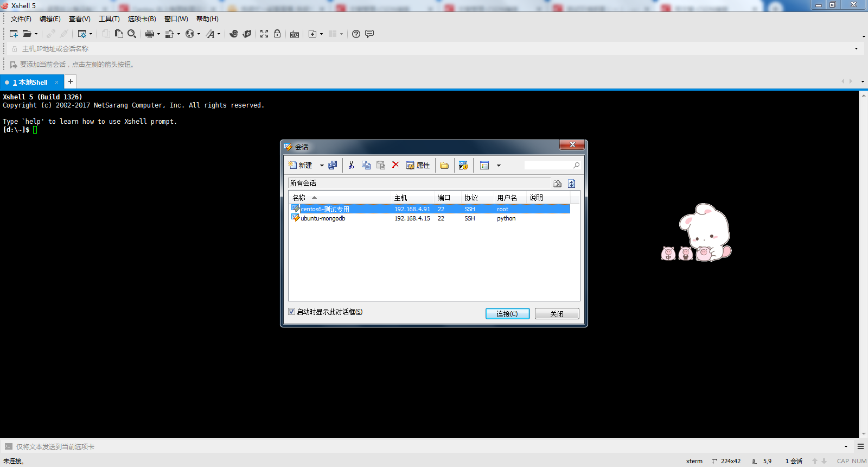The width and height of the screenshot is (868, 467).
Task: Click the New (新建) button in session dialog
Action: [301, 165]
